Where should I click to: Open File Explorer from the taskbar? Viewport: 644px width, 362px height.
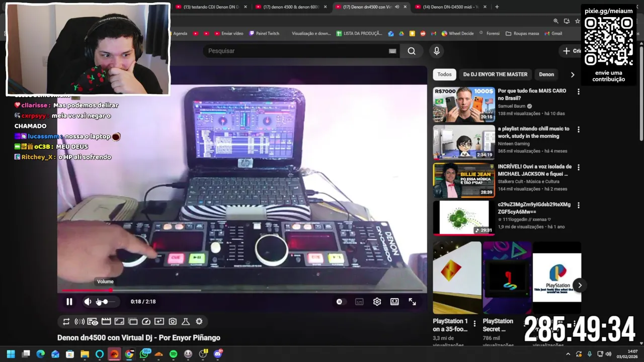[x=85, y=354]
